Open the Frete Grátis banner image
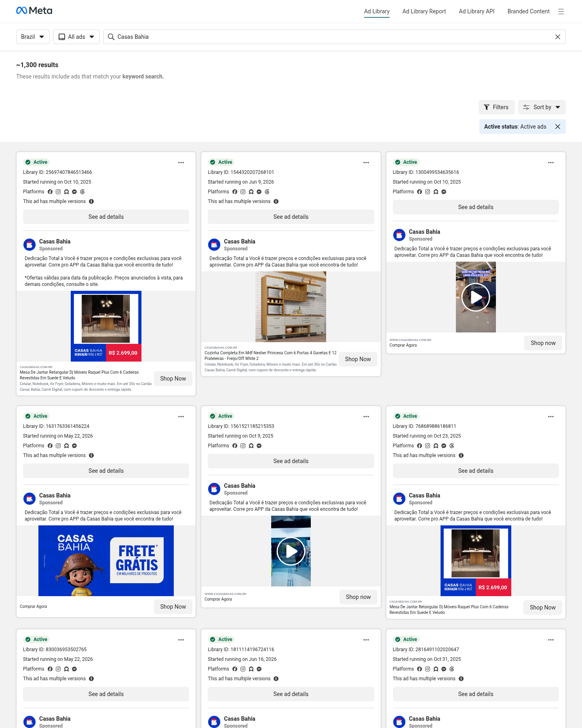This screenshot has width=582, height=728. tap(106, 561)
